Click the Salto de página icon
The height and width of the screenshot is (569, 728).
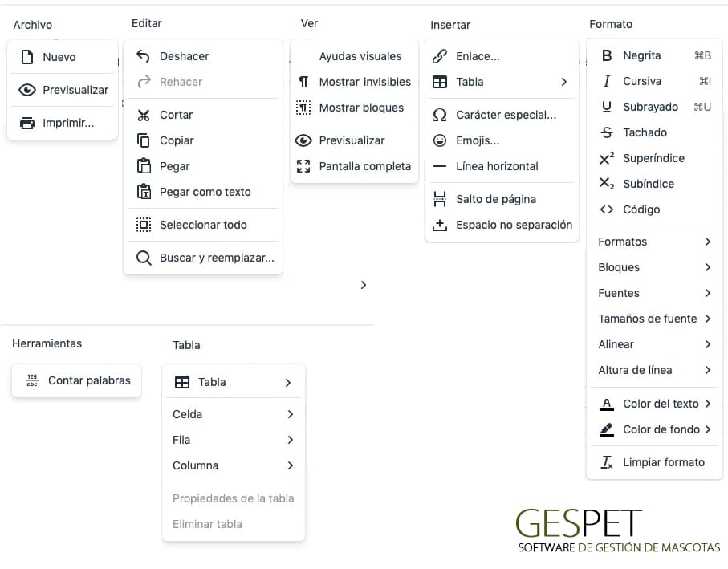point(440,199)
